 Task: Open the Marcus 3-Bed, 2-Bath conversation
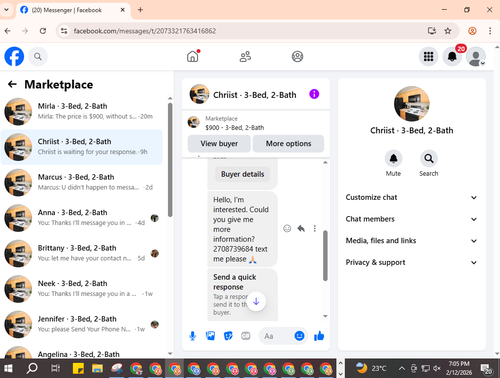click(82, 182)
